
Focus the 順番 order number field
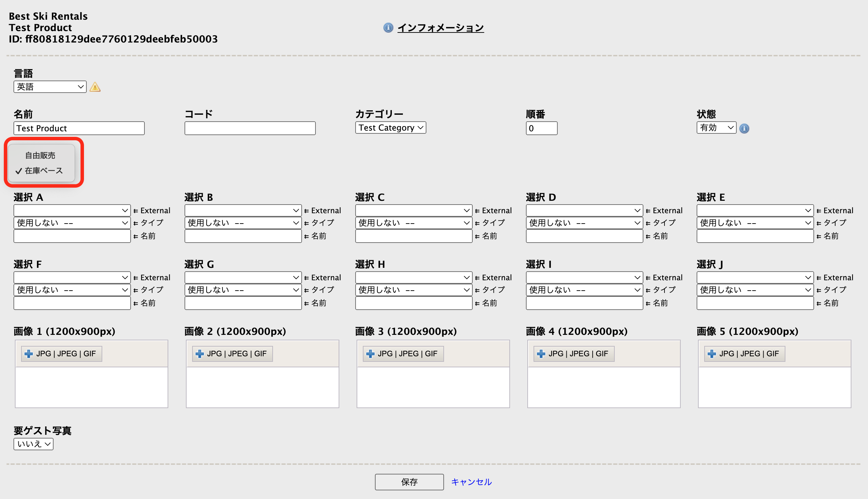click(541, 128)
